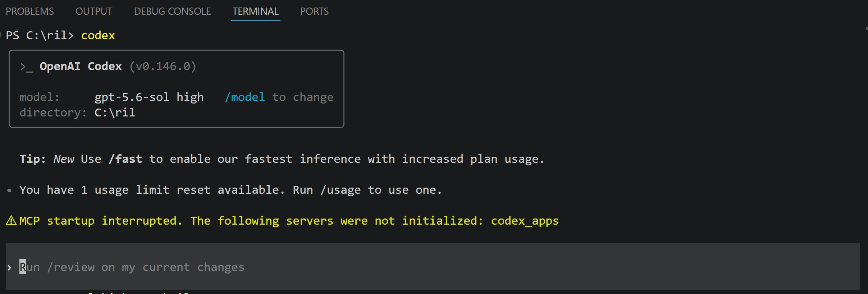Image resolution: width=868 pixels, height=294 pixels.
Task: Select the DEBUG CONSOLE tab
Action: click(x=173, y=12)
